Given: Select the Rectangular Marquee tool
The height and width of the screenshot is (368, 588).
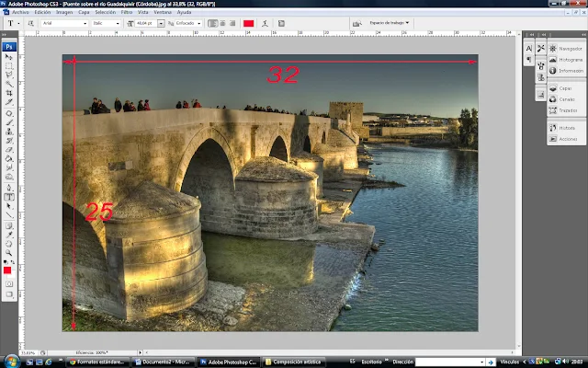Looking at the screenshot, I should [9, 65].
